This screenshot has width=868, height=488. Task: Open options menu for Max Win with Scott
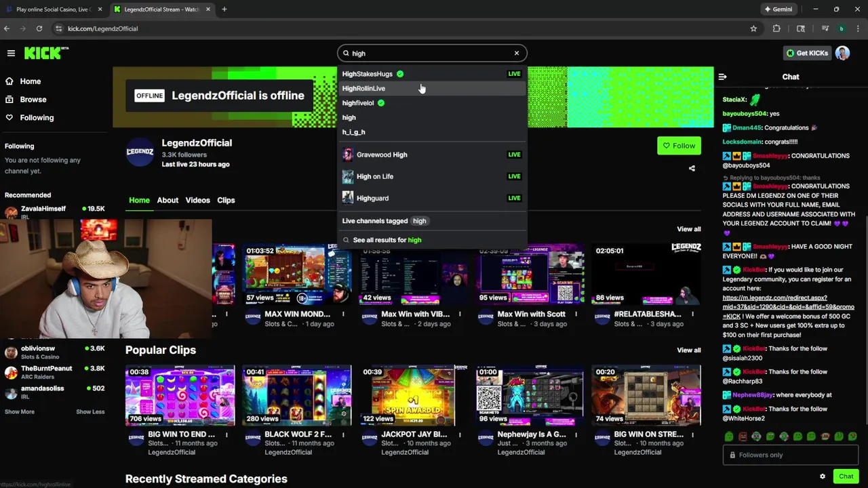[576, 314]
